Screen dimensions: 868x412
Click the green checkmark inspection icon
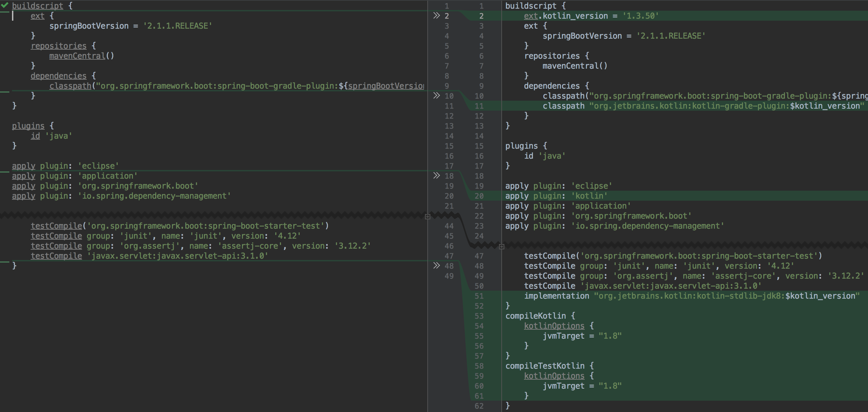tap(5, 5)
